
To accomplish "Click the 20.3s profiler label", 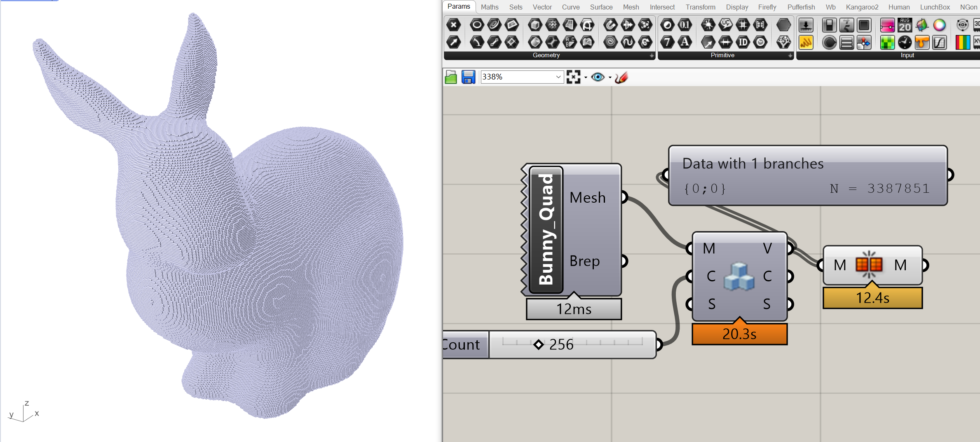I will pos(739,334).
